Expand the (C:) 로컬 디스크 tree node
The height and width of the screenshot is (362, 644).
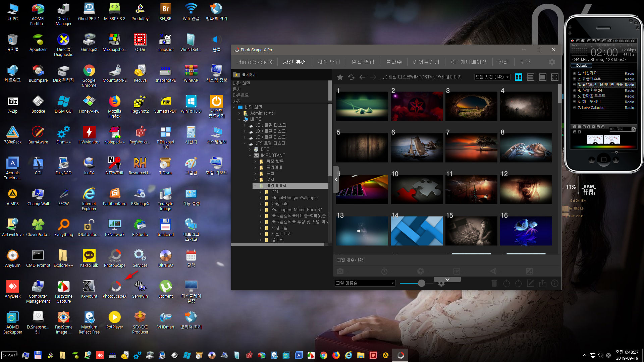point(245,125)
